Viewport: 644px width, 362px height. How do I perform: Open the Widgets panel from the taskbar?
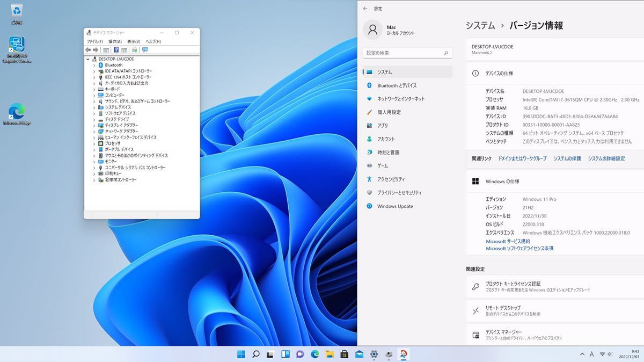[x=286, y=354]
